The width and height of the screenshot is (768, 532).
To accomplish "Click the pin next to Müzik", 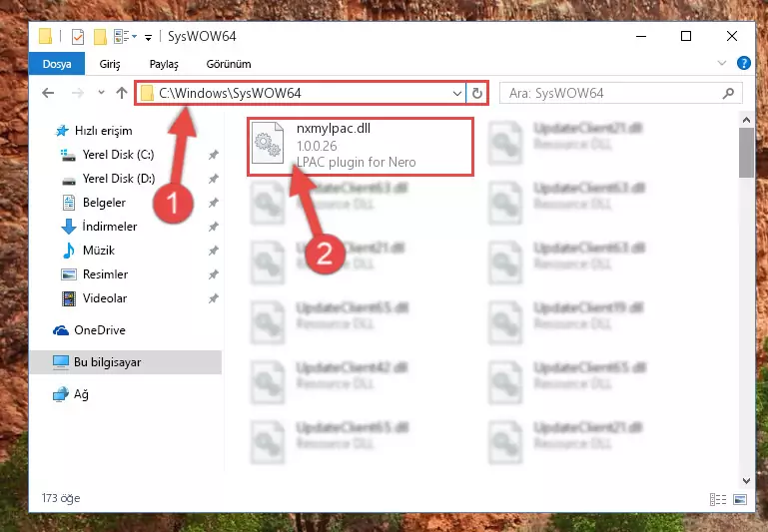I will [x=213, y=252].
